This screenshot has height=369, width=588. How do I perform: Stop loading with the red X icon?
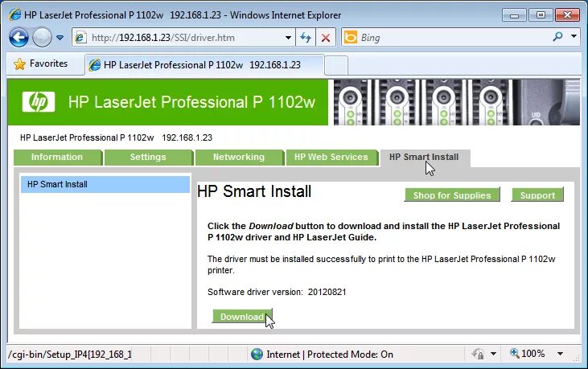click(x=326, y=38)
